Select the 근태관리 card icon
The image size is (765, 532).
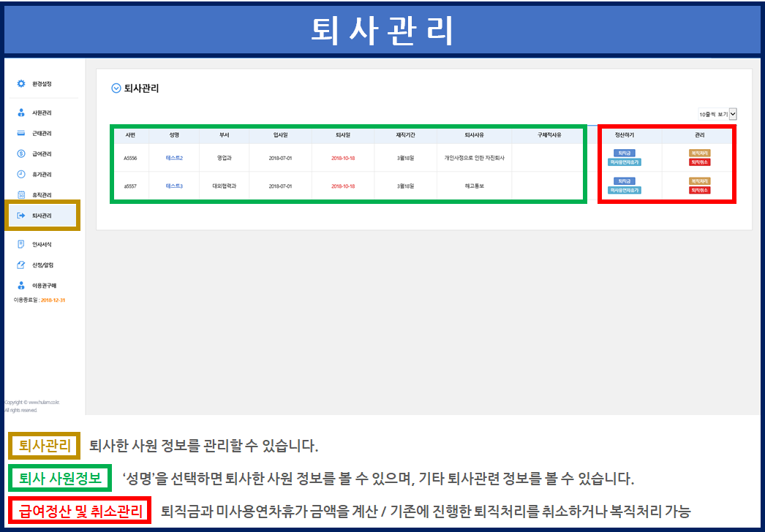21,134
